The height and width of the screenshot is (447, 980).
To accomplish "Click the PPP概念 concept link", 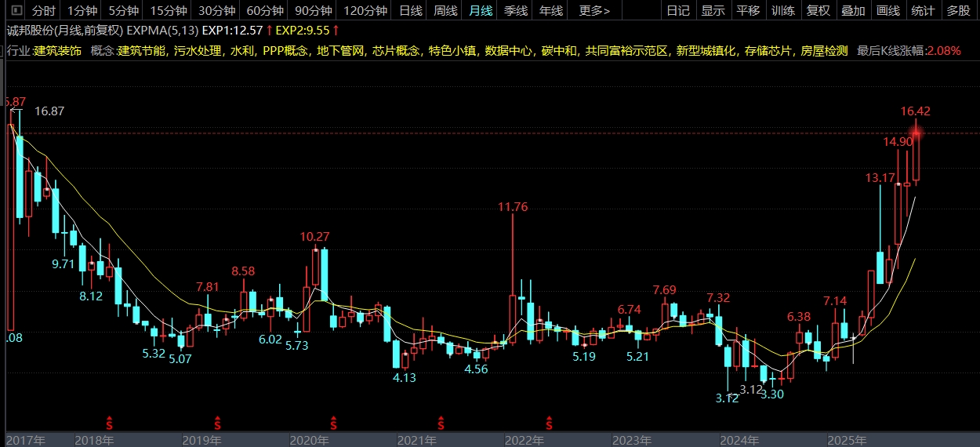I will coord(285,50).
